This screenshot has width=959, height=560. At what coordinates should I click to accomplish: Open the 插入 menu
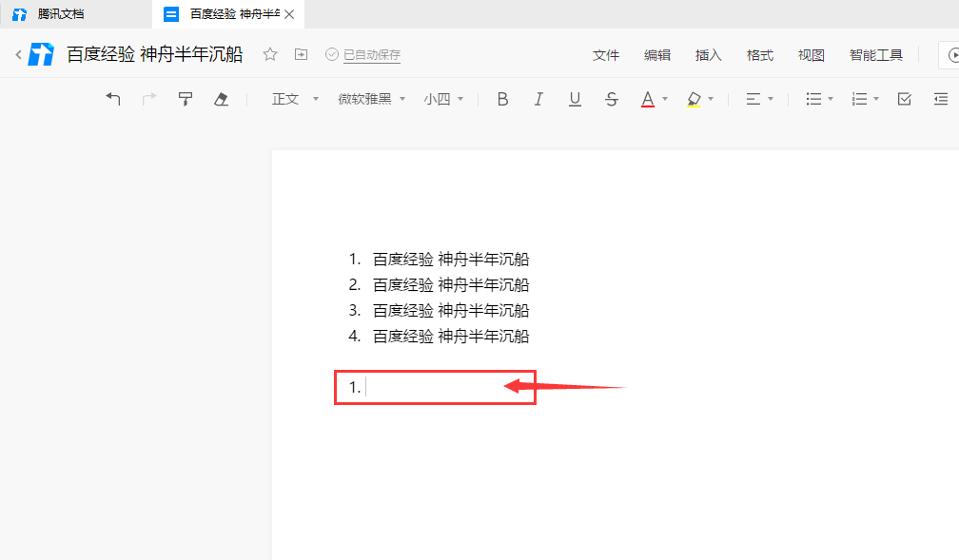pos(708,54)
